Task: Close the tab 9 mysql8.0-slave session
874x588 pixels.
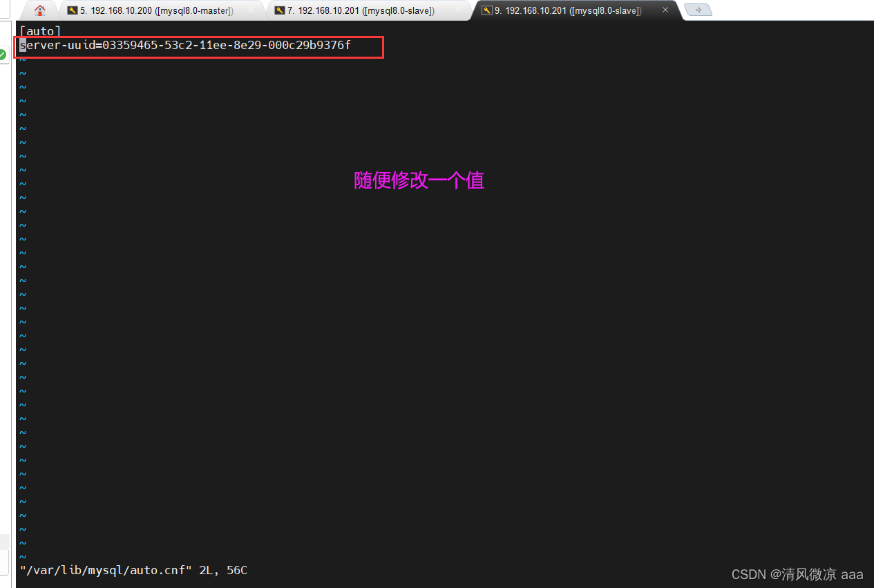Action: coord(665,10)
